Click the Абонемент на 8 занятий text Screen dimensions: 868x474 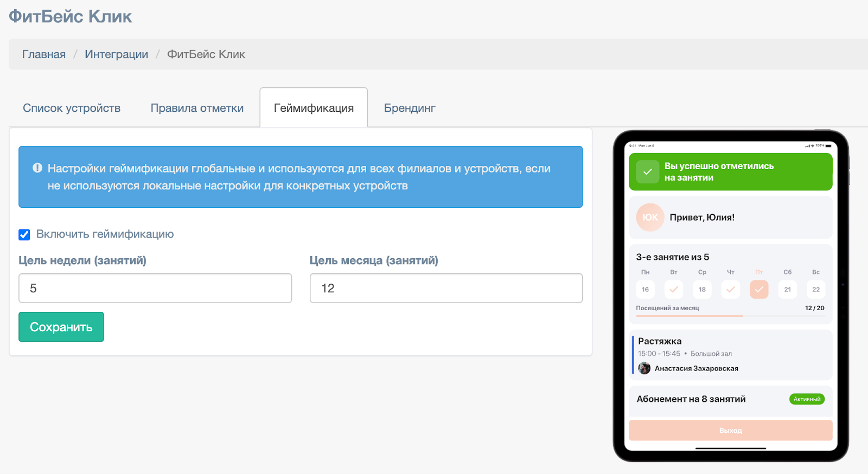(x=691, y=399)
